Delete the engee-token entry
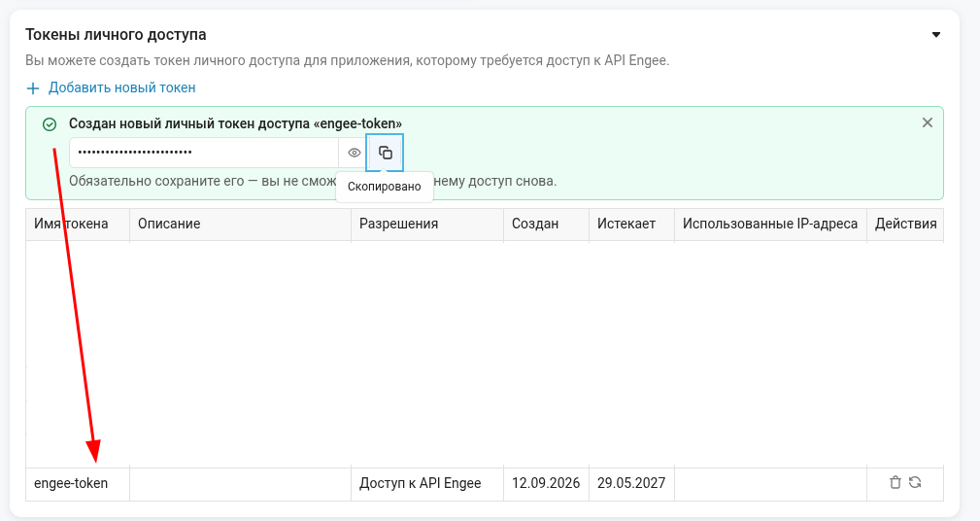 [895, 482]
